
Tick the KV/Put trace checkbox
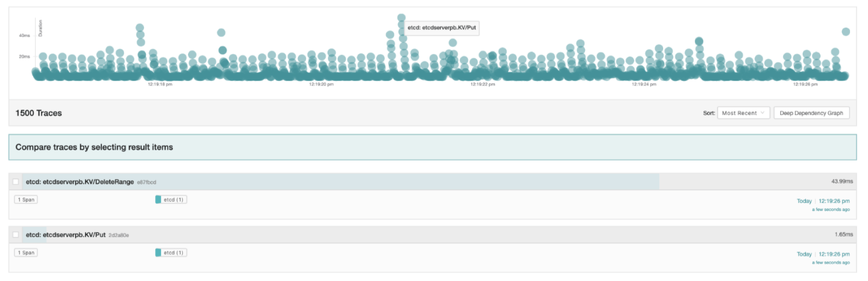coord(16,235)
